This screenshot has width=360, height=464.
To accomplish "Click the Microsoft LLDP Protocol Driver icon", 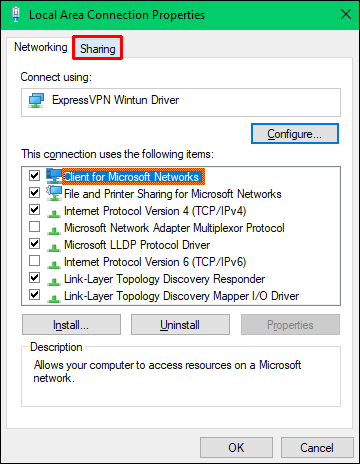I will (54, 247).
